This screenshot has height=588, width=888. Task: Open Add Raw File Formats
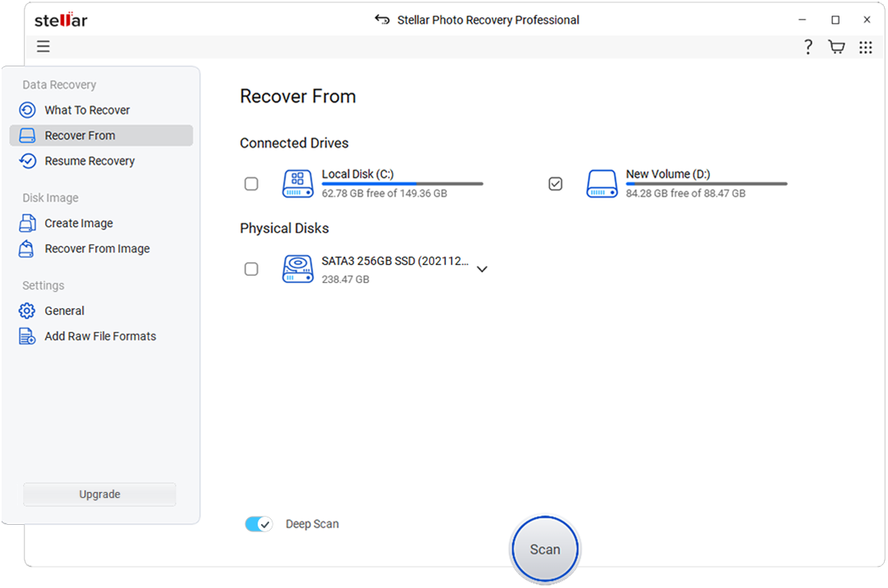click(27, 335)
